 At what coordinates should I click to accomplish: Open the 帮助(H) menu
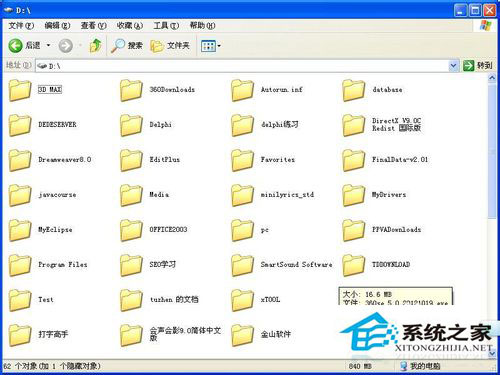click(x=202, y=26)
